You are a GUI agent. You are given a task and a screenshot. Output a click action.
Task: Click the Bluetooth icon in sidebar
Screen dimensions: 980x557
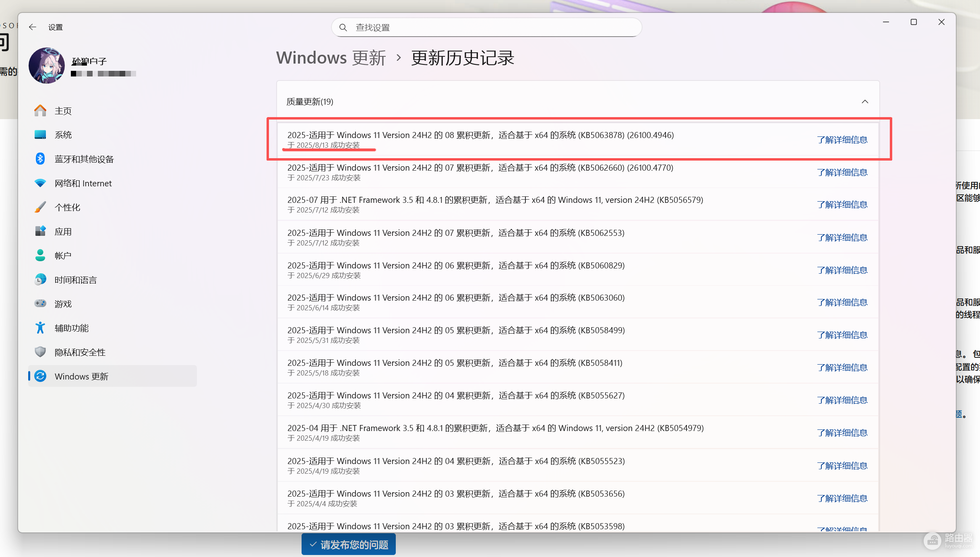tap(40, 159)
